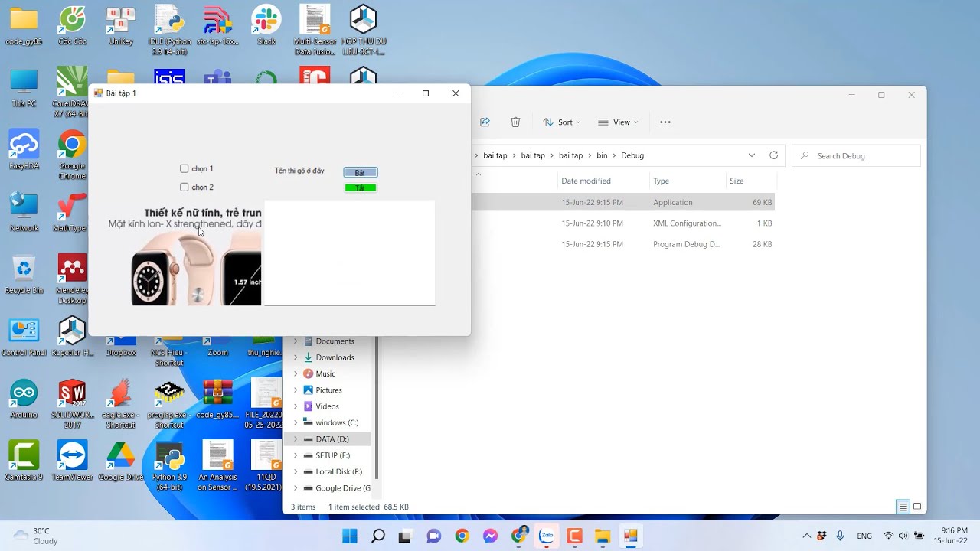Open the See more (three dots) menu
This screenshot has height=551, width=980.
(665, 122)
